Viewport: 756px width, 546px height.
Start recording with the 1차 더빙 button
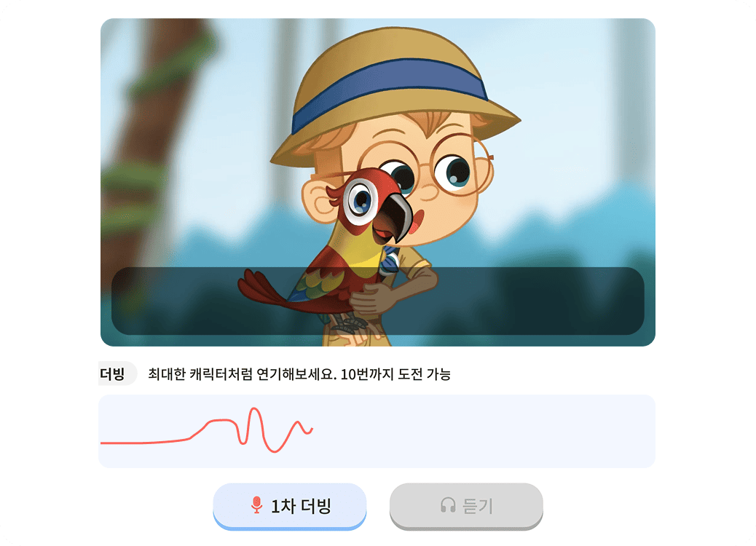point(290,506)
